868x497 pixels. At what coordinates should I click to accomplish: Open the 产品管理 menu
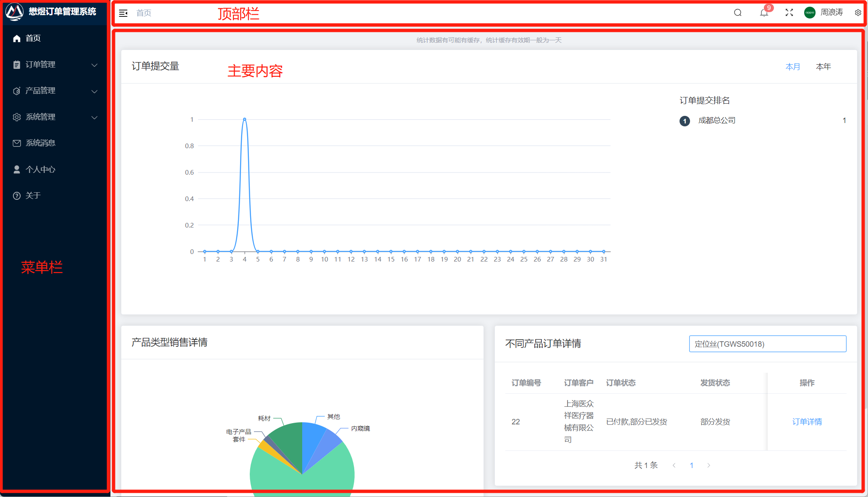[55, 91]
